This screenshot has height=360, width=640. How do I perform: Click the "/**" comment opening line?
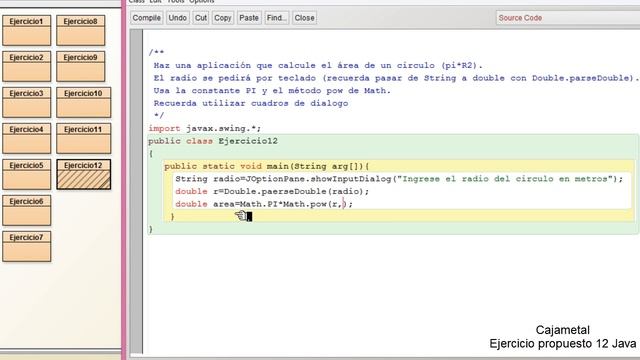click(156, 53)
